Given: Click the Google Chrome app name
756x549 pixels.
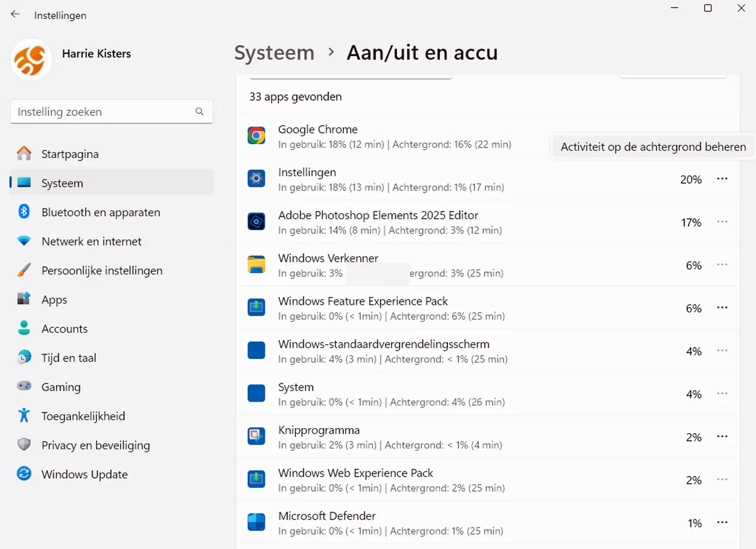Looking at the screenshot, I should (x=318, y=129).
